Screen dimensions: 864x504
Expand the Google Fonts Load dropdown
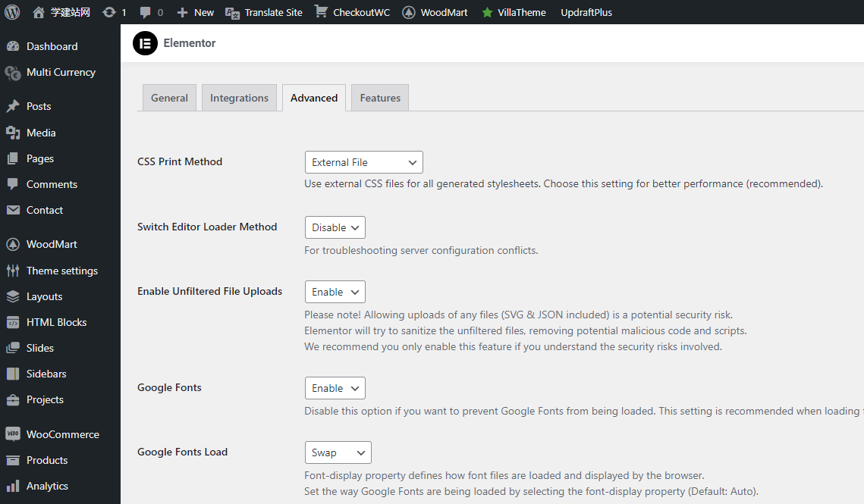(338, 452)
